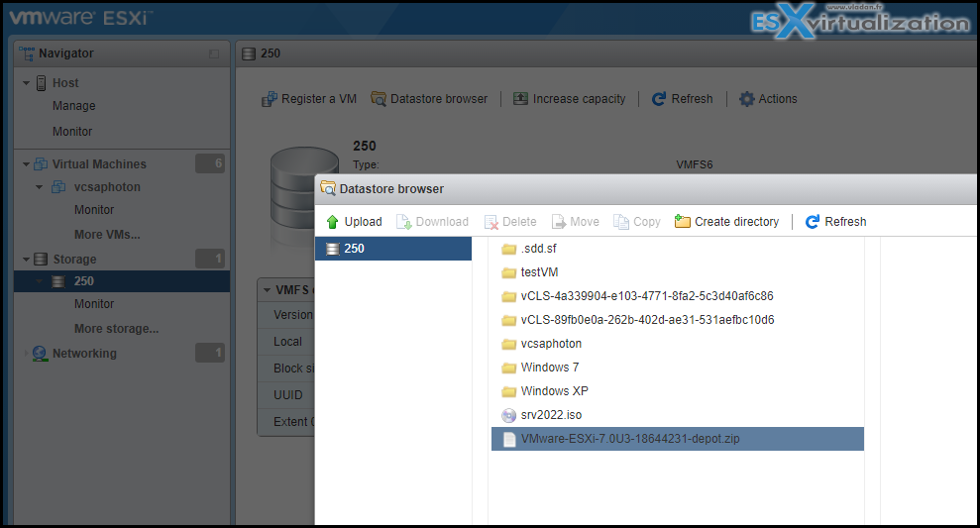Click the .sdd.sf folder icon
The image size is (980, 528).
coord(509,249)
